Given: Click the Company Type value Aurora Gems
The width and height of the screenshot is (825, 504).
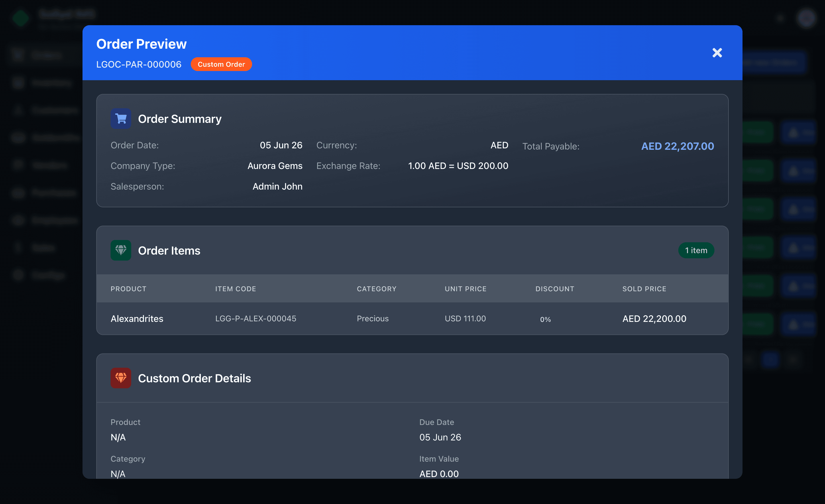Looking at the screenshot, I should tap(275, 166).
